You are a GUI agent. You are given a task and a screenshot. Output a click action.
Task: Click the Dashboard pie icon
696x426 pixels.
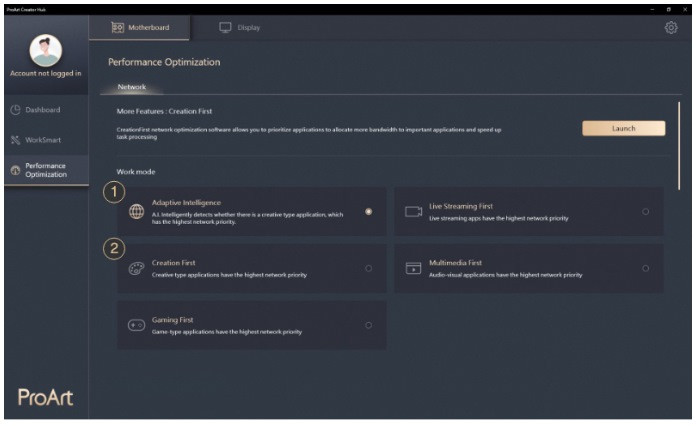pos(16,110)
